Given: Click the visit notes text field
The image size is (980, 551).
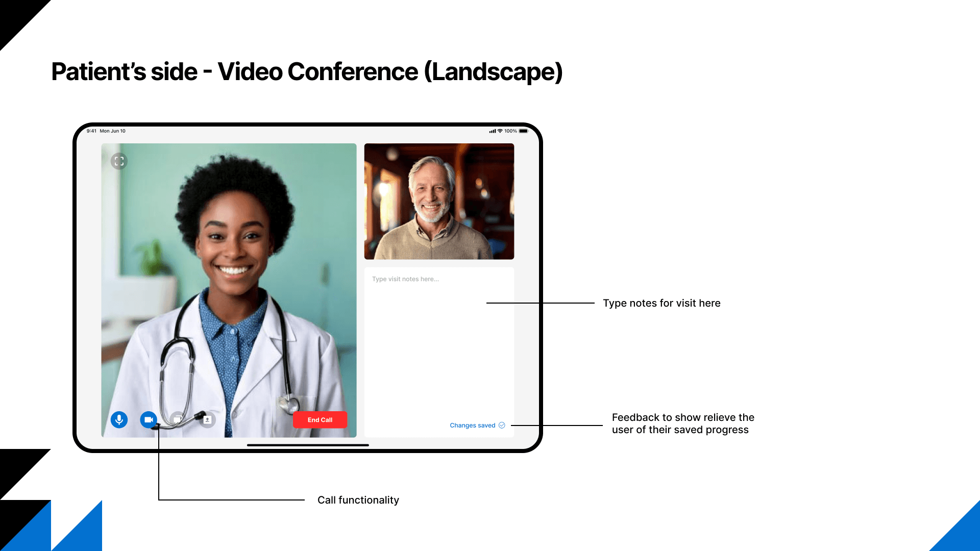Looking at the screenshot, I should point(439,347).
